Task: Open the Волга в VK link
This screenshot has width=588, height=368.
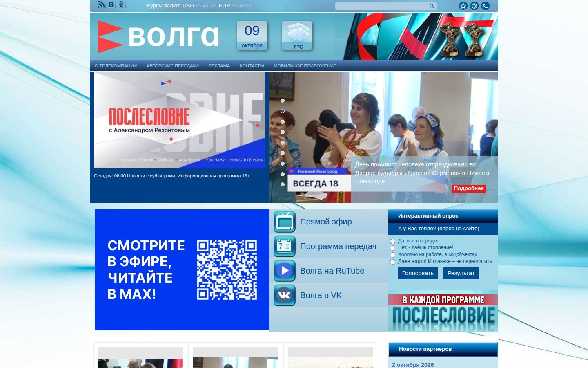Action: click(x=321, y=295)
